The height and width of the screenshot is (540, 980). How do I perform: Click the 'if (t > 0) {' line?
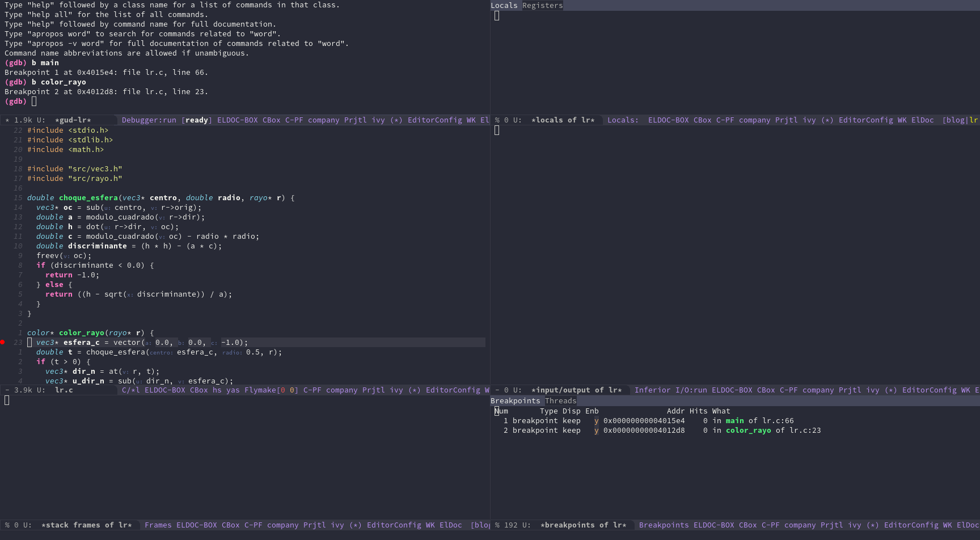64,362
